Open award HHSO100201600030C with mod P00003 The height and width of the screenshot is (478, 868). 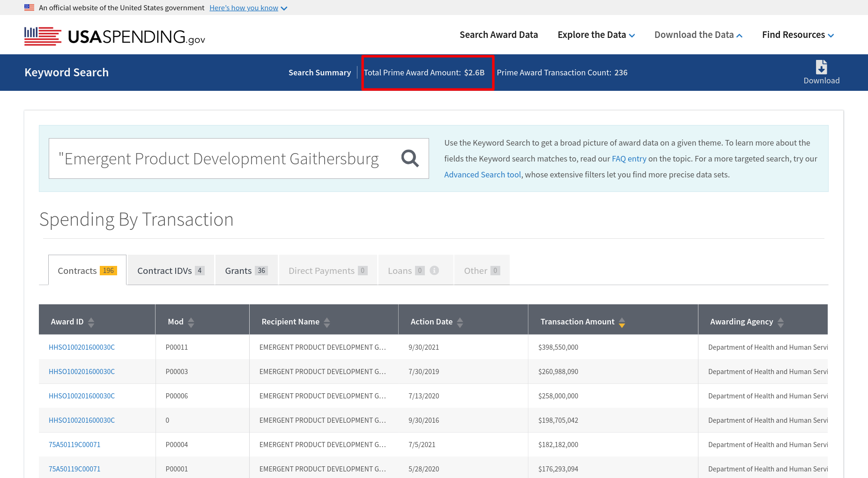pos(82,371)
